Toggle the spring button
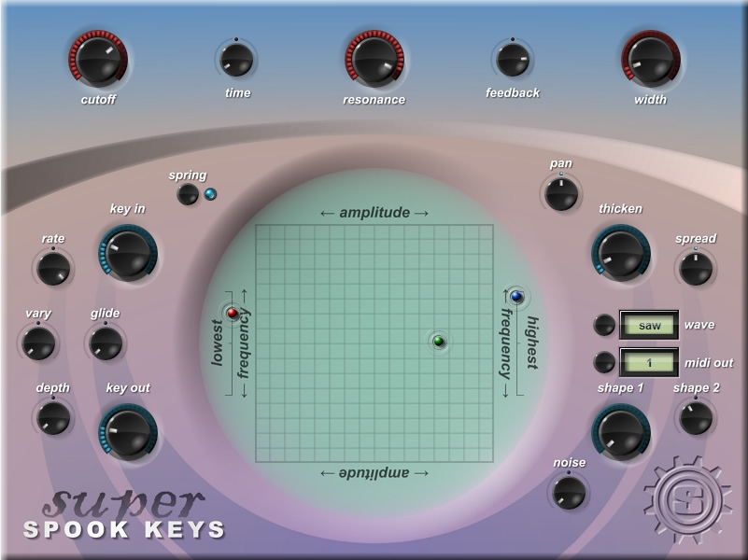The height and width of the screenshot is (560, 748). (188, 194)
